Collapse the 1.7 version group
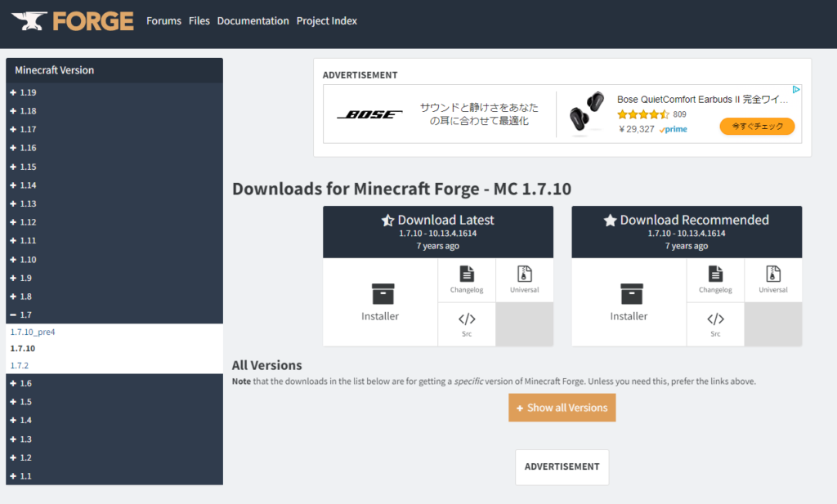 click(x=114, y=314)
